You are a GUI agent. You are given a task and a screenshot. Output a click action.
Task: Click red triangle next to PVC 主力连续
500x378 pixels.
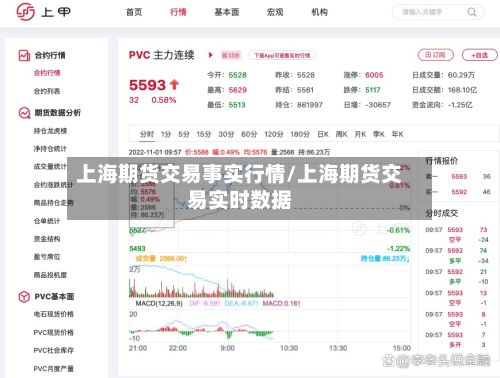click(210, 55)
